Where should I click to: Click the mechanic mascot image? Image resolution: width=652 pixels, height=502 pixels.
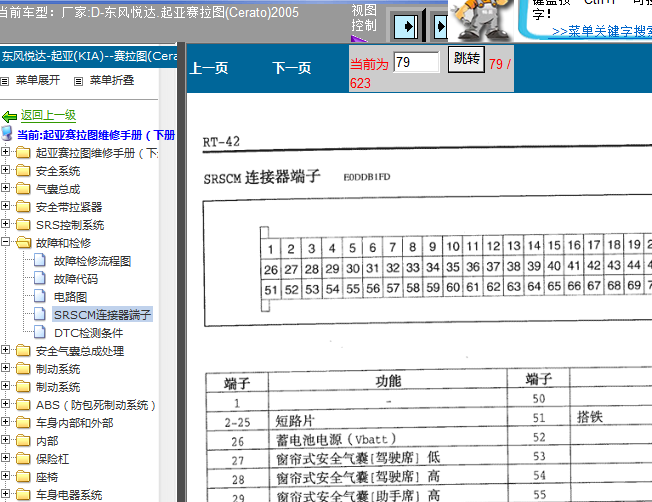point(482,20)
